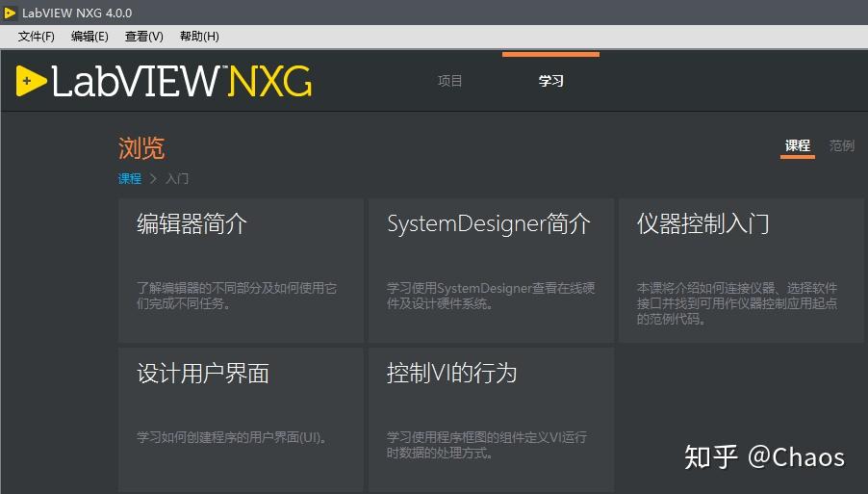Open the 控制VI的行为 lesson card
The height and width of the screenshot is (494, 868).
pos(491,419)
